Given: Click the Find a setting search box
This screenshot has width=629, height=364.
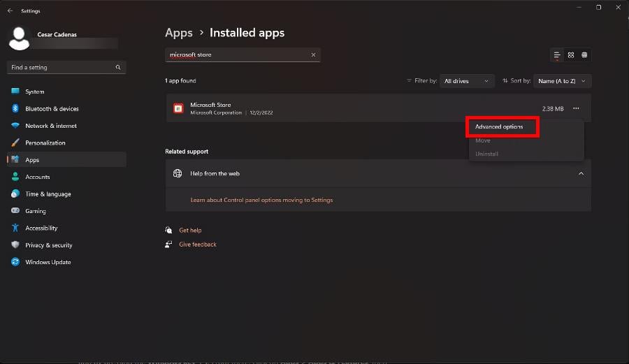Looking at the screenshot, I should tap(66, 67).
